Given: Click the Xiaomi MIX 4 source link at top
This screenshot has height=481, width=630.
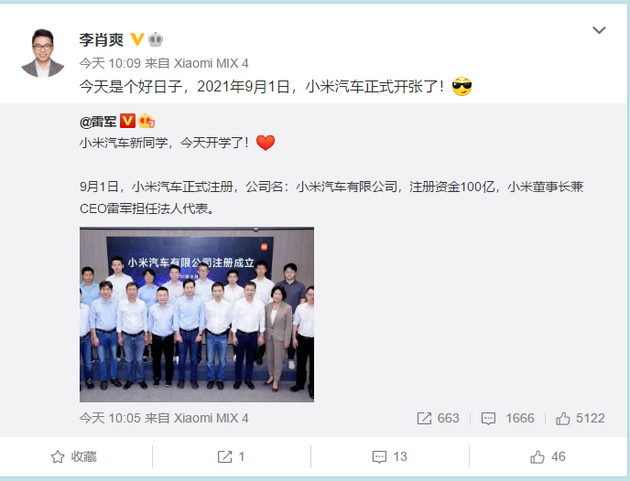Looking at the screenshot, I should [211, 63].
